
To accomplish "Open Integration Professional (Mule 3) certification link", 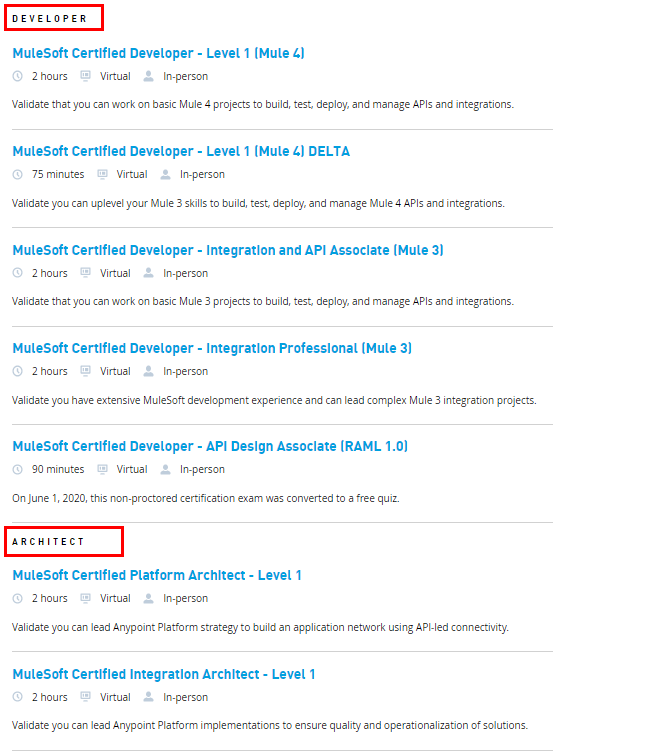I will point(212,348).
